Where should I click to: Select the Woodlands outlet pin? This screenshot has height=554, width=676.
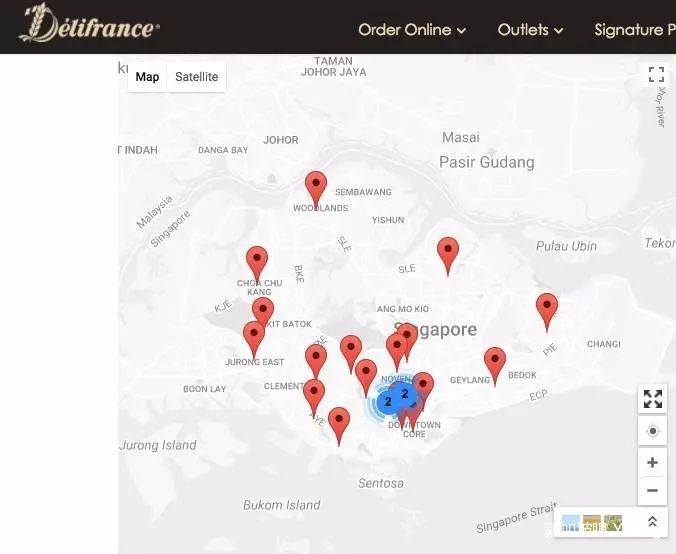click(316, 190)
